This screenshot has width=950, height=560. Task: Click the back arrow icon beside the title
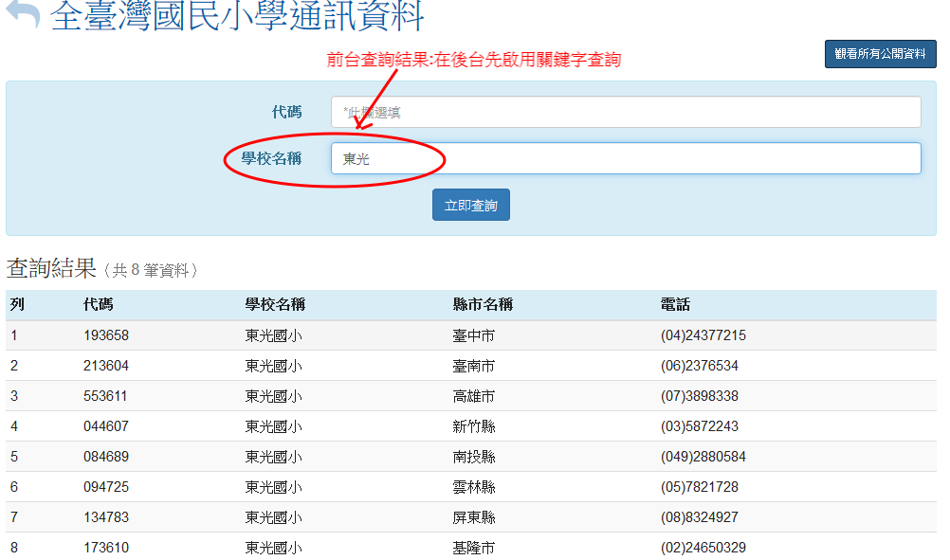tap(23, 15)
